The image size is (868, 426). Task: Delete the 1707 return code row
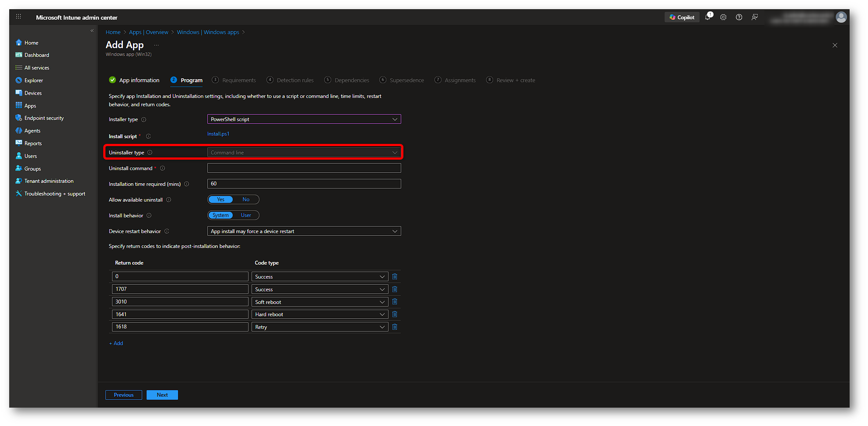pyautogui.click(x=395, y=289)
